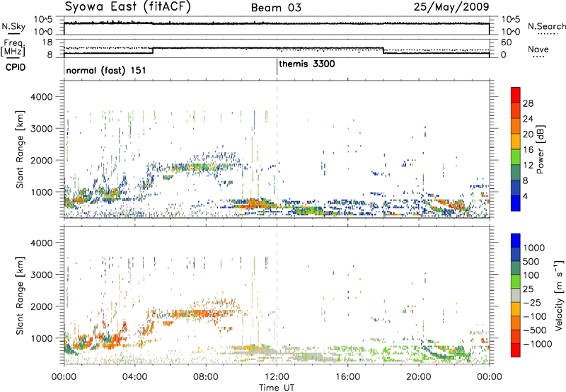Click the 'Time UT' axis title
The image size is (566, 392).
(277, 388)
